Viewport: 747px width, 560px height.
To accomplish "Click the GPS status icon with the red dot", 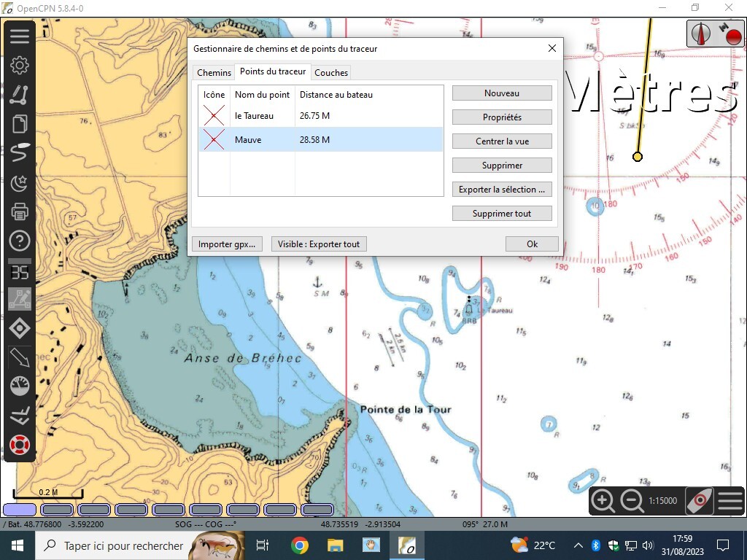I will click(x=729, y=34).
